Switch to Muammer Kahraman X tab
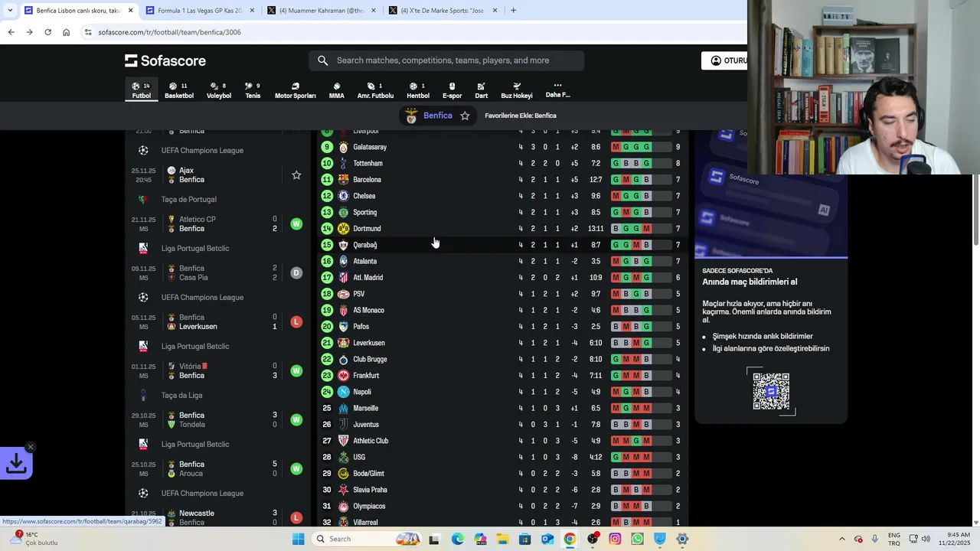 click(322, 11)
